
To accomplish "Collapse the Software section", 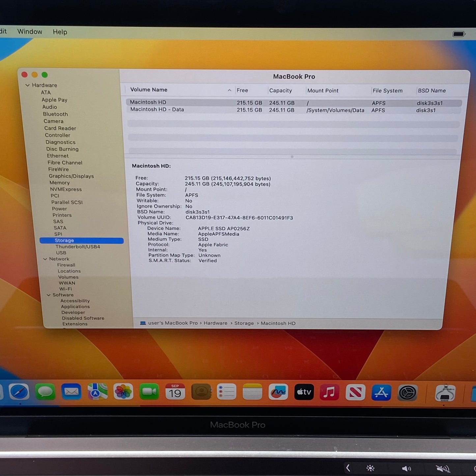I will 49,295.
